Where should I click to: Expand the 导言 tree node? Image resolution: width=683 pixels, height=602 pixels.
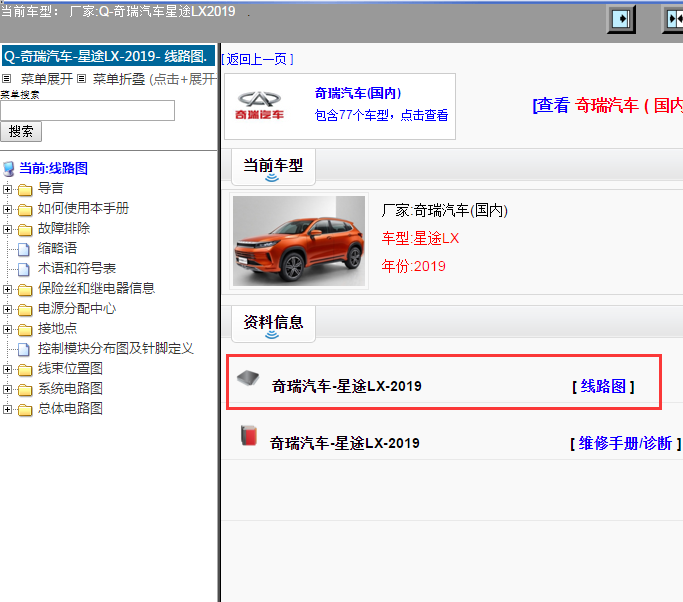pos(7,189)
